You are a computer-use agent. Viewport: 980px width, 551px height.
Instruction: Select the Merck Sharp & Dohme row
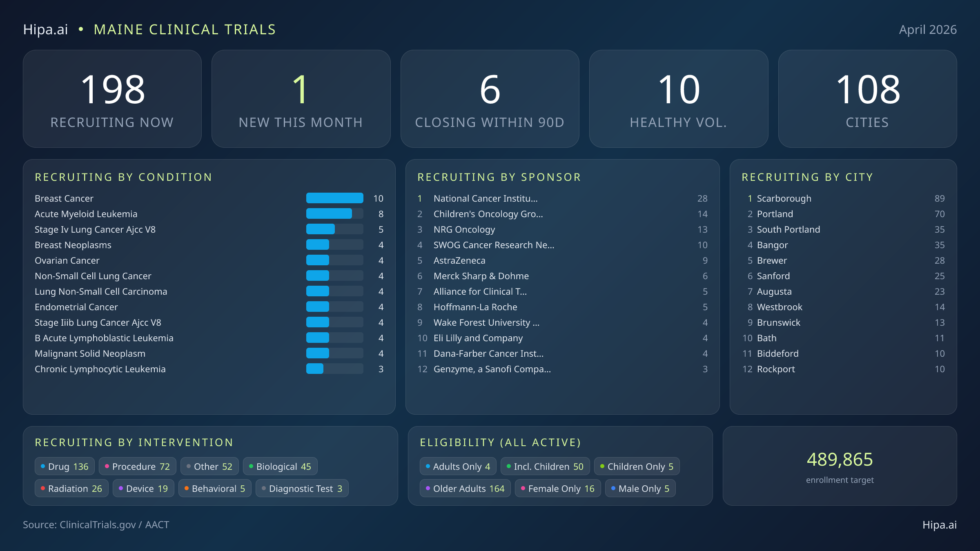[562, 276]
